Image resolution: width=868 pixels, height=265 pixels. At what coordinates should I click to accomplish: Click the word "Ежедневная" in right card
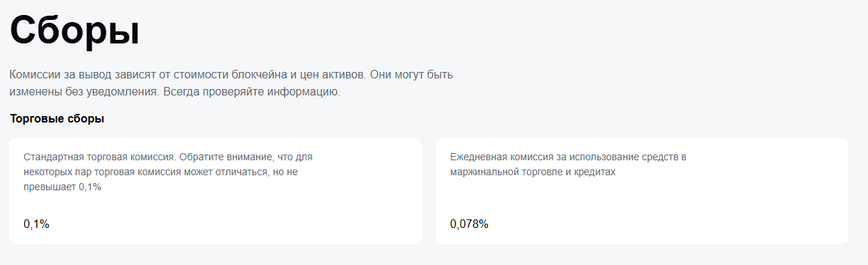pos(479,157)
